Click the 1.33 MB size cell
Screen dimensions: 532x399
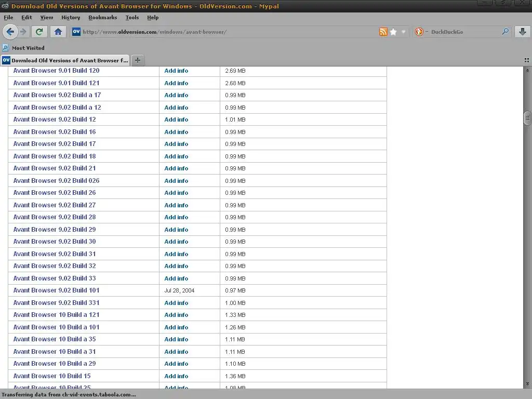[235, 315]
